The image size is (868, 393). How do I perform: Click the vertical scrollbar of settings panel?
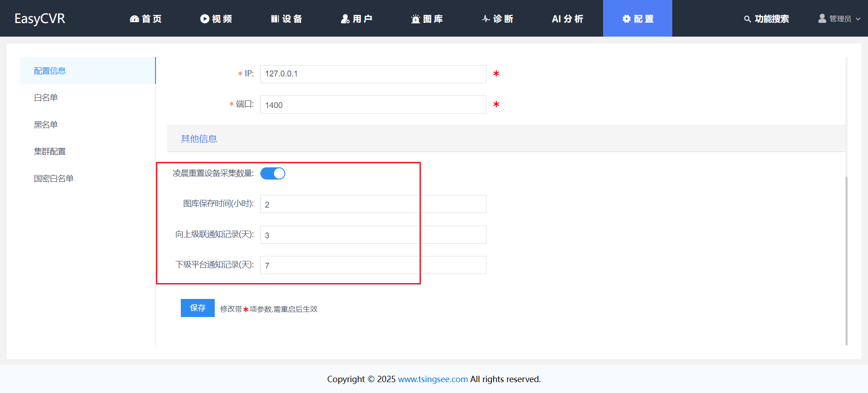846,260
